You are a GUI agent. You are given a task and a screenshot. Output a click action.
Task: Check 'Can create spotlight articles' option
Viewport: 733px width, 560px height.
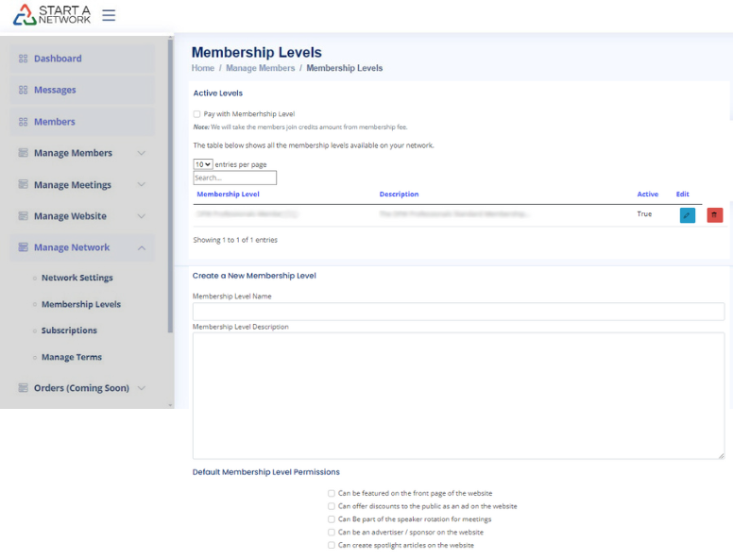click(x=332, y=545)
